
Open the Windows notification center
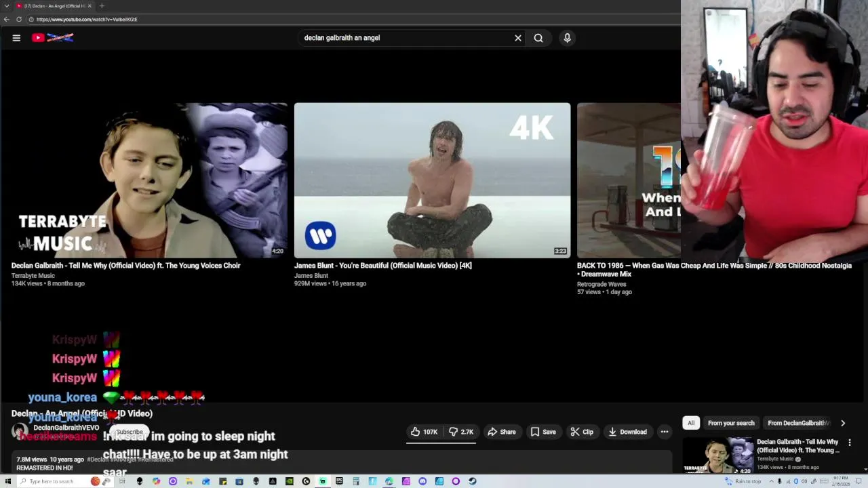[859, 481]
